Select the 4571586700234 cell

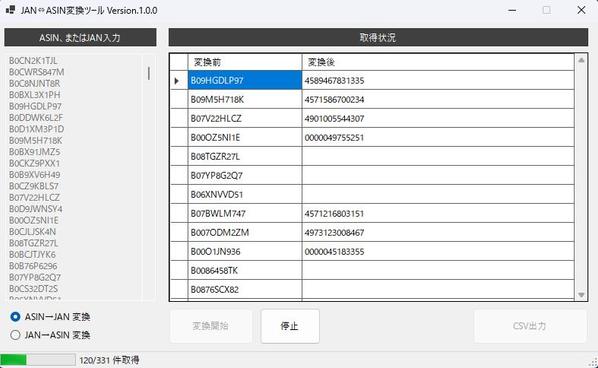click(x=438, y=100)
